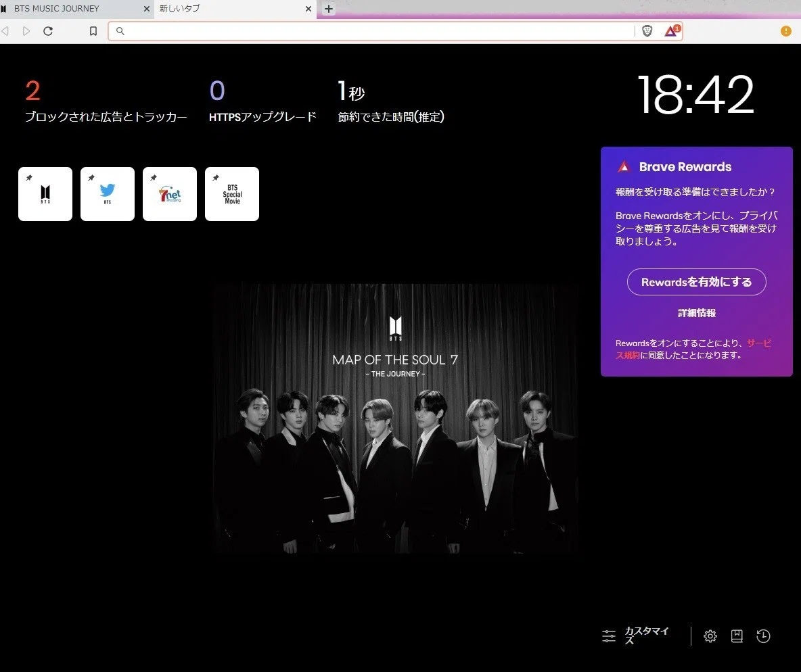
Task: Click the search magnifier in address bar
Action: (120, 31)
